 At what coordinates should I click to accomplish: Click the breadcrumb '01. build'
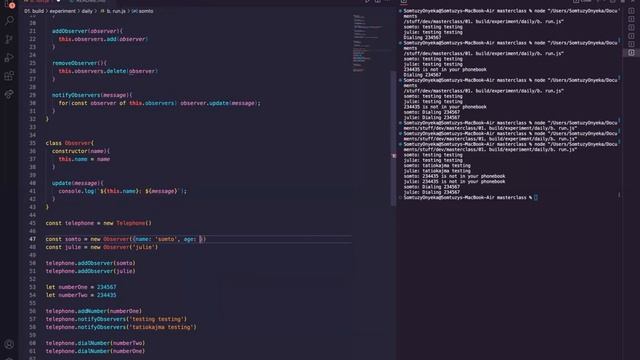(x=34, y=11)
